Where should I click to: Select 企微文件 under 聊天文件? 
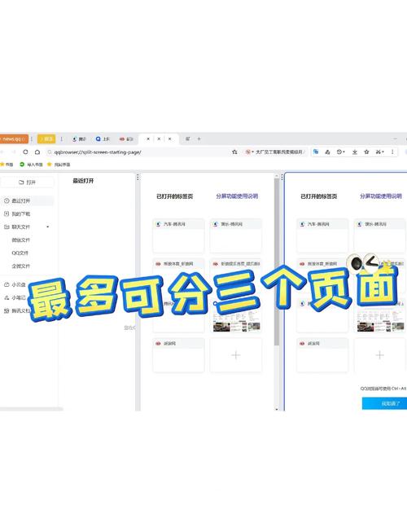click(x=21, y=266)
